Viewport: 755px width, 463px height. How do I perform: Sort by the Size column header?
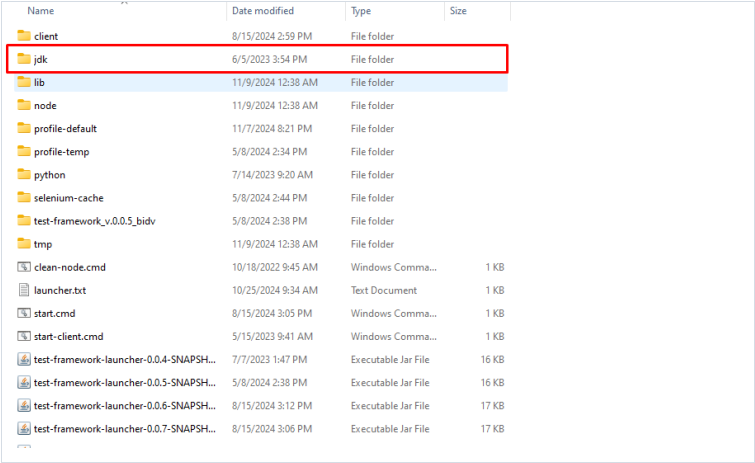click(x=458, y=11)
